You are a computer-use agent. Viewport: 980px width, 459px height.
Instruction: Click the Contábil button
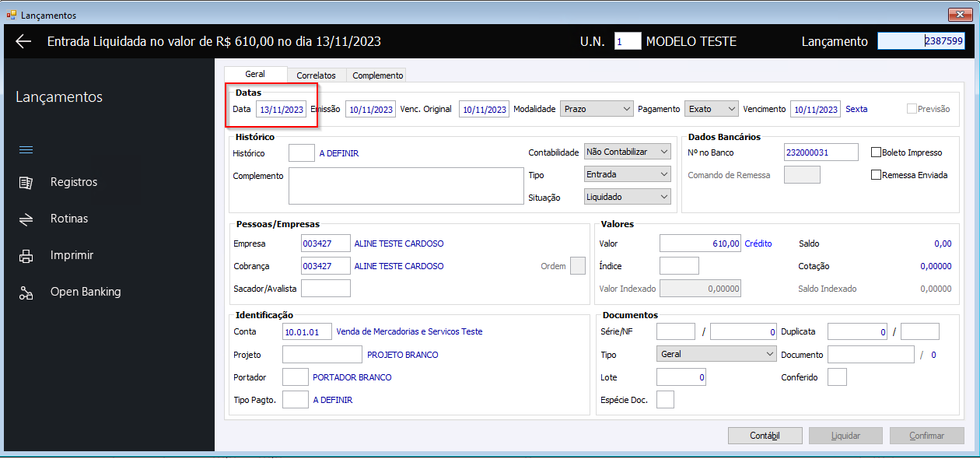[x=765, y=436]
